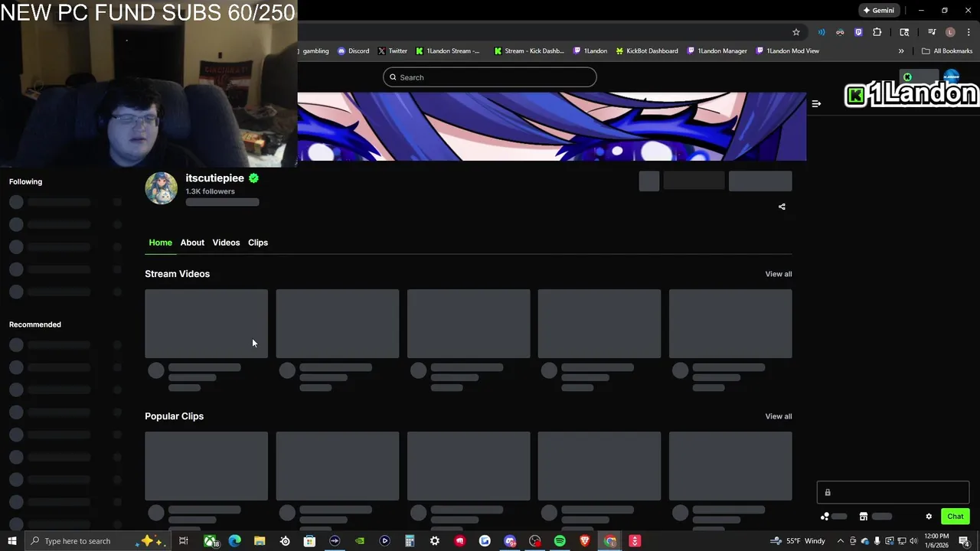Screen dimensions: 980x551
Task: Bookmark this page with the star icon
Action: pos(796,32)
